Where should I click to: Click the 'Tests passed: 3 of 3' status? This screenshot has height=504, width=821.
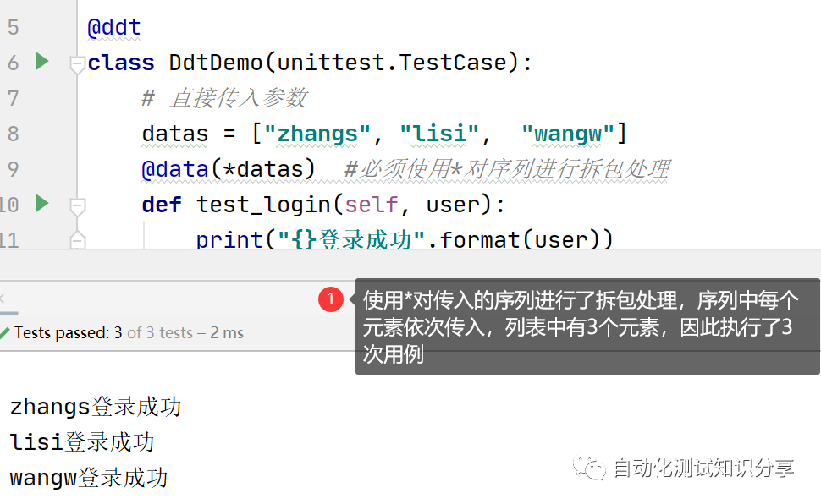point(129,333)
